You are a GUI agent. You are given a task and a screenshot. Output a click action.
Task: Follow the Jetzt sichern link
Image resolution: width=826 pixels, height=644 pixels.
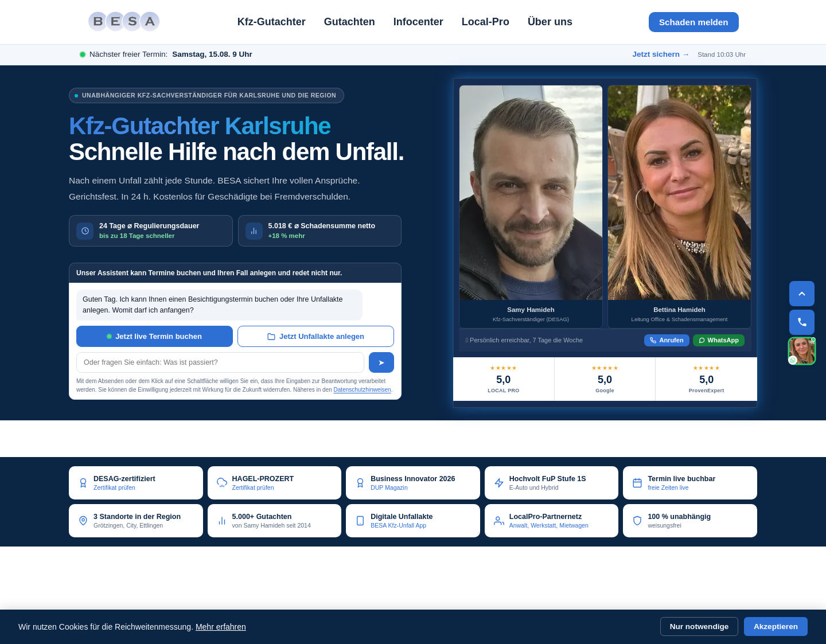pos(661,54)
